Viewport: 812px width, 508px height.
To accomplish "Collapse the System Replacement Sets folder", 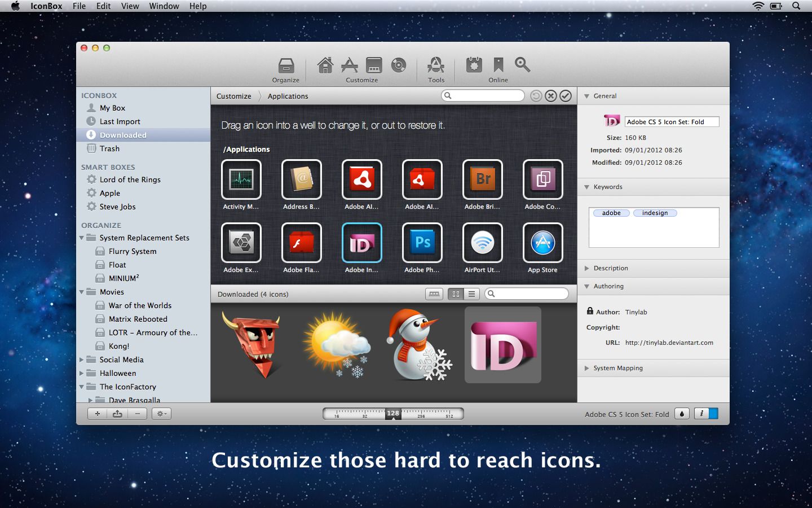I will (81, 238).
